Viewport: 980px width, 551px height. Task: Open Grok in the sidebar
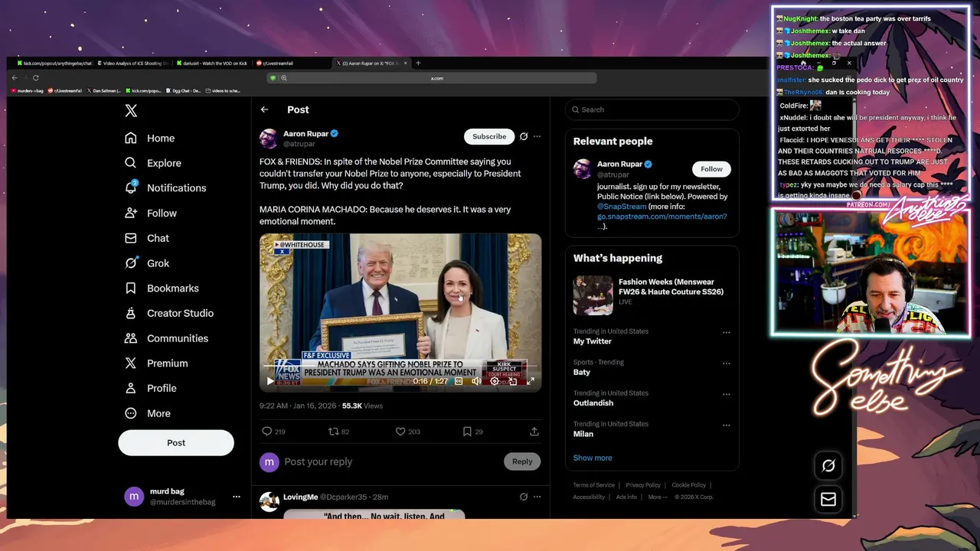tap(147, 263)
